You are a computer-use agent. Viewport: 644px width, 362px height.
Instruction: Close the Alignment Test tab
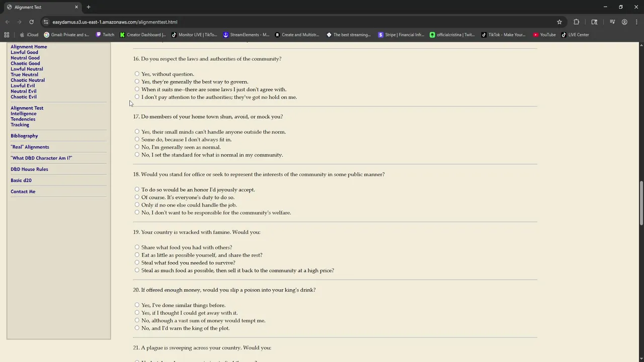tap(76, 7)
